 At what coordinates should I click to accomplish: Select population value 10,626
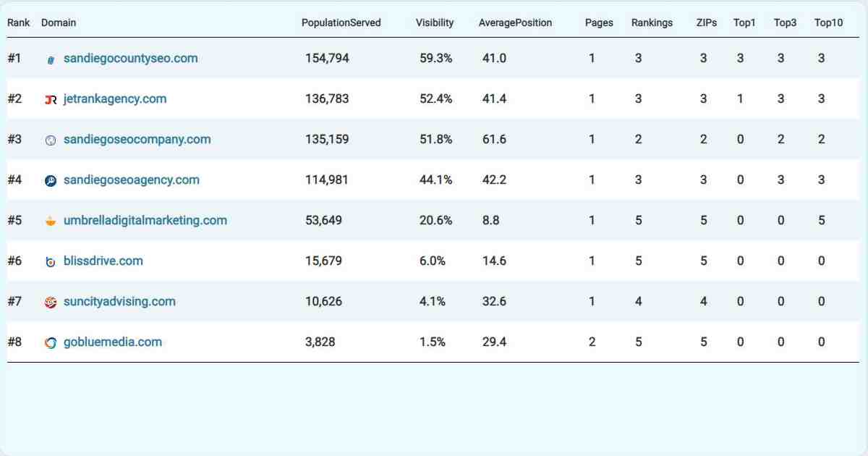point(324,302)
